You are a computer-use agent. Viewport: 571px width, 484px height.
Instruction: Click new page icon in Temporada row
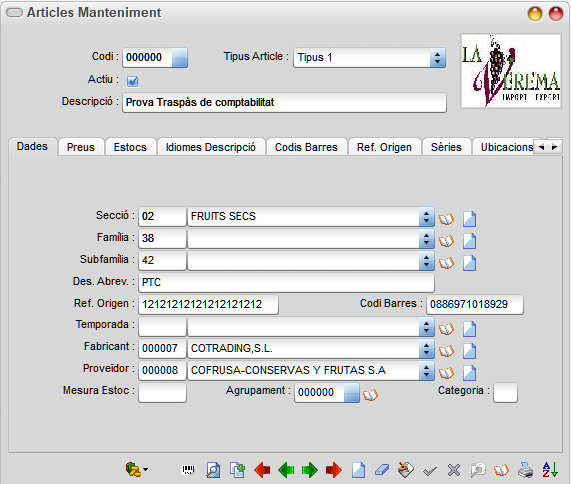469,329
